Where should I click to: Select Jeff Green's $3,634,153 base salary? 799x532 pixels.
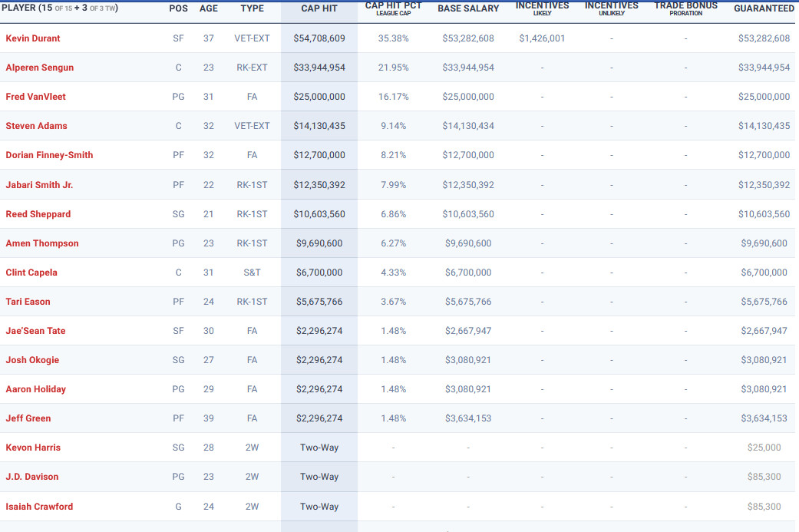(x=468, y=418)
